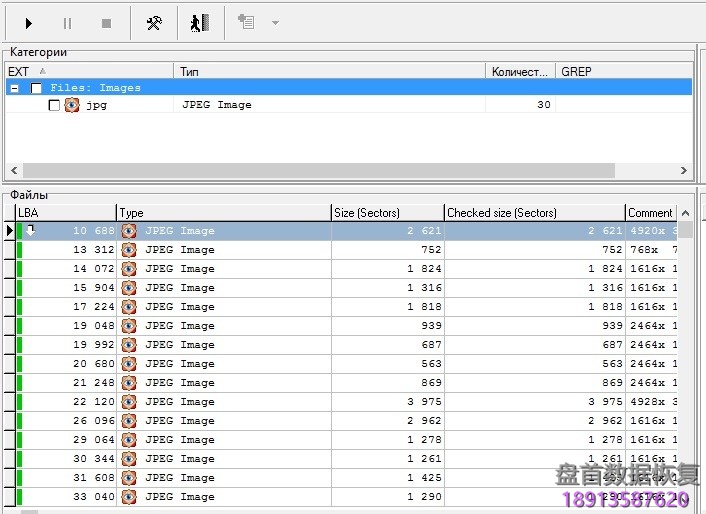This screenshot has width=706, height=514.
Task: Click JPEG icon in row LBA 19 992
Action: 129,345
